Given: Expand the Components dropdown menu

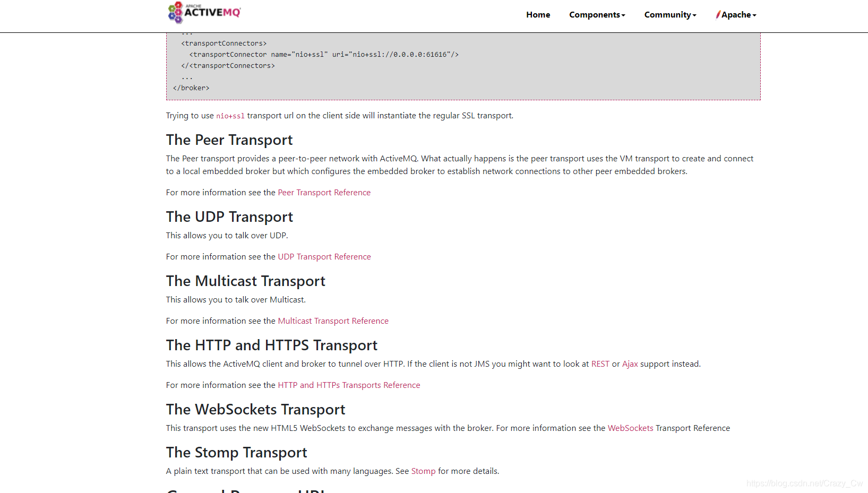Looking at the screenshot, I should click(597, 15).
